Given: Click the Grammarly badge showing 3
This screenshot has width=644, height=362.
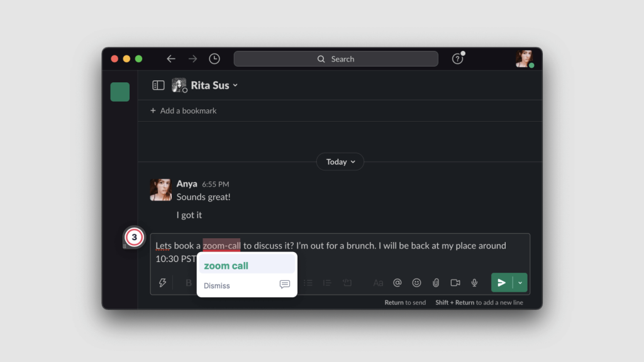Looking at the screenshot, I should pos(134,238).
